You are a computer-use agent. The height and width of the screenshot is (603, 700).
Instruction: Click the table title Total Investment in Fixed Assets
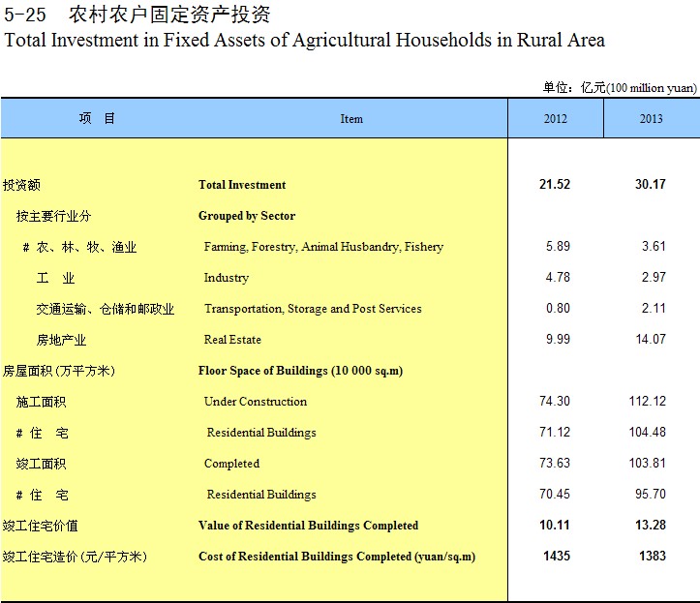(x=305, y=40)
